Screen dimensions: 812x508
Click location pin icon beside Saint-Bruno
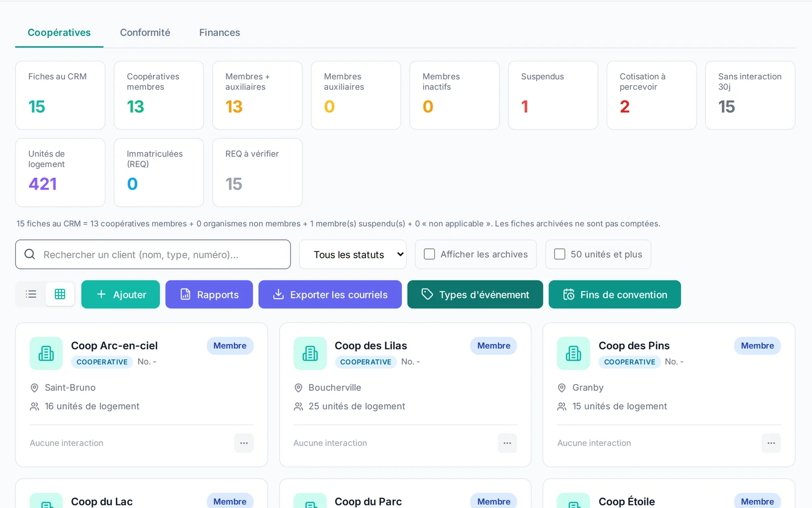click(35, 388)
